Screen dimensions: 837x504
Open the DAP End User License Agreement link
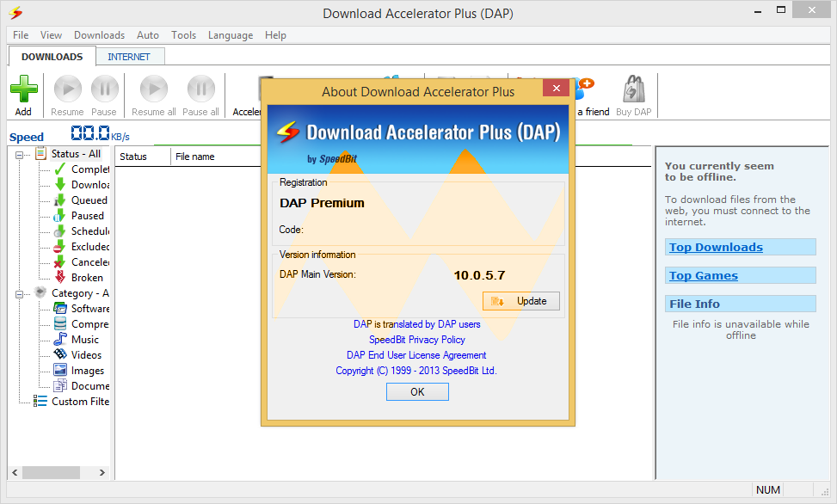tap(416, 355)
